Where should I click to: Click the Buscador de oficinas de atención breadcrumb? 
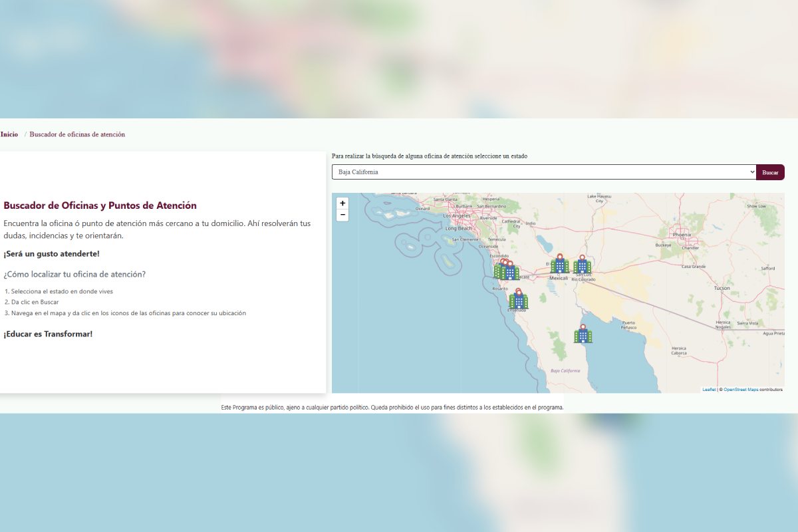[77, 134]
